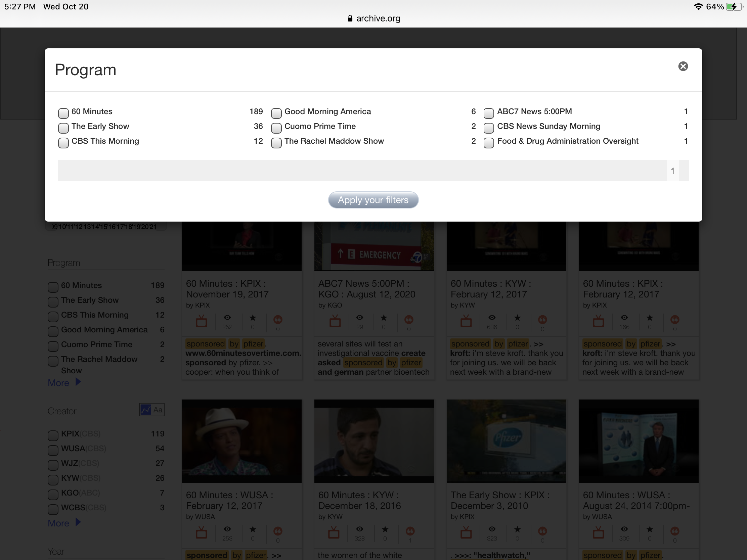The height and width of the screenshot is (560, 747).
Task: Open 60 Minutes KYW February 12, 2017
Action: tap(491, 289)
